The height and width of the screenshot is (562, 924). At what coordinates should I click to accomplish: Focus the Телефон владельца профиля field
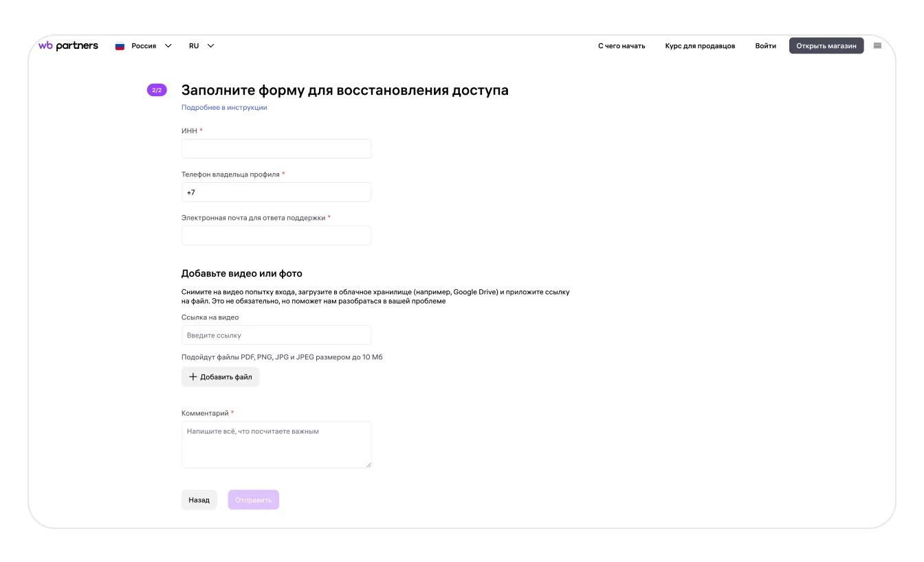[276, 192]
